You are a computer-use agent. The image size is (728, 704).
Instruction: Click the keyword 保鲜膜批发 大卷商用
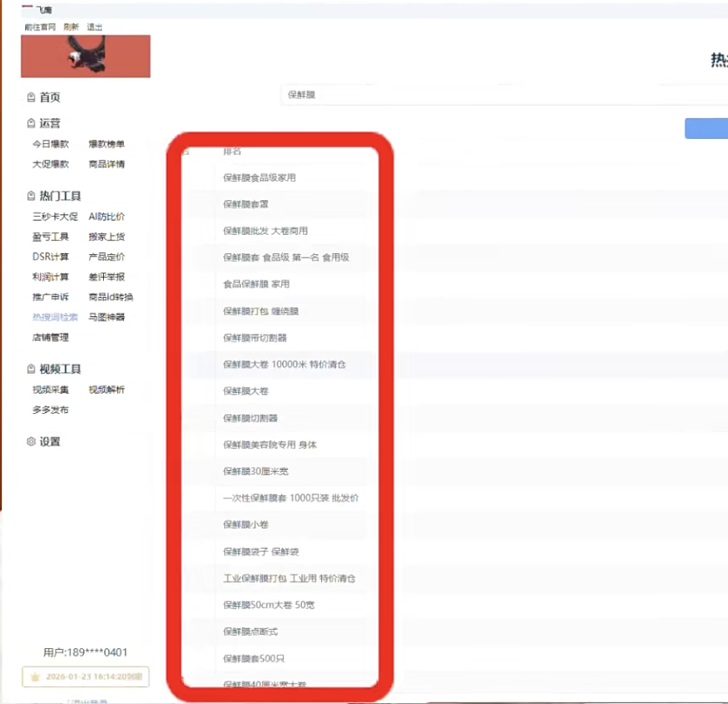265,231
